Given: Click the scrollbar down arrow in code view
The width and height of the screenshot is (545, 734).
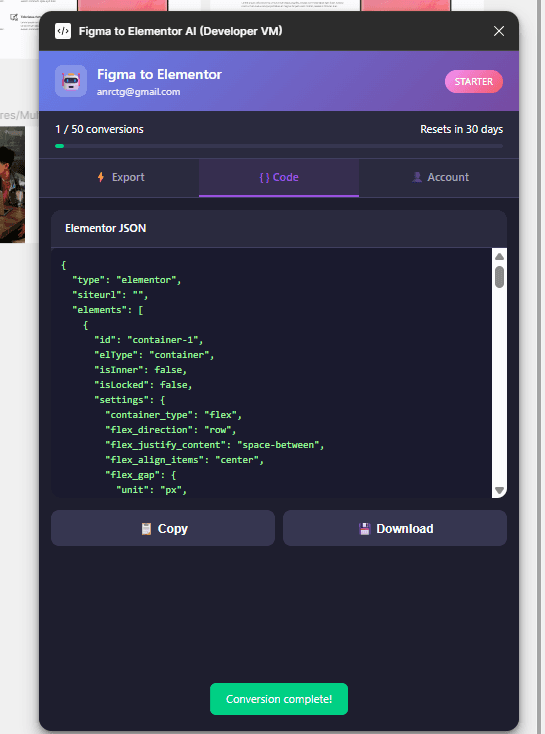Looking at the screenshot, I should point(499,490).
